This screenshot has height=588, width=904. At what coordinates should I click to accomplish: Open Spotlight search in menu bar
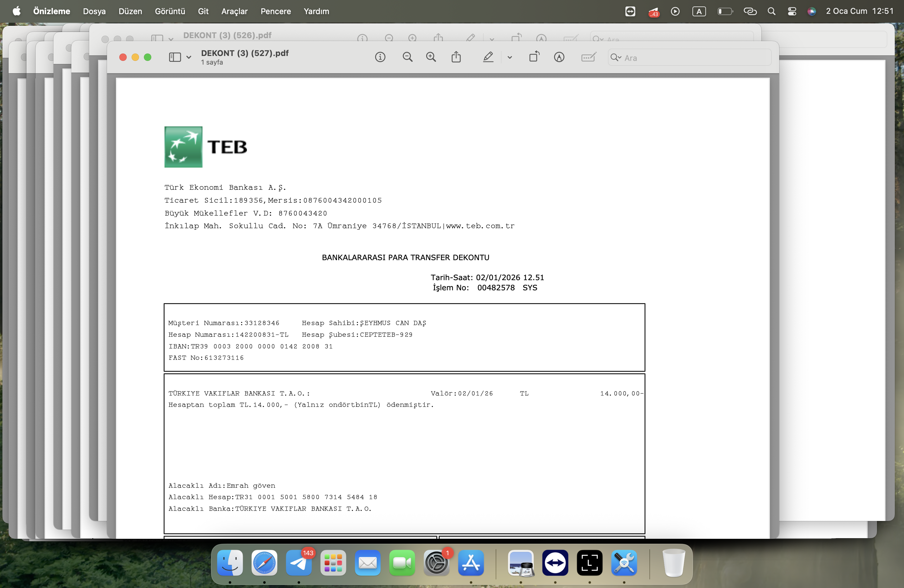coord(771,11)
